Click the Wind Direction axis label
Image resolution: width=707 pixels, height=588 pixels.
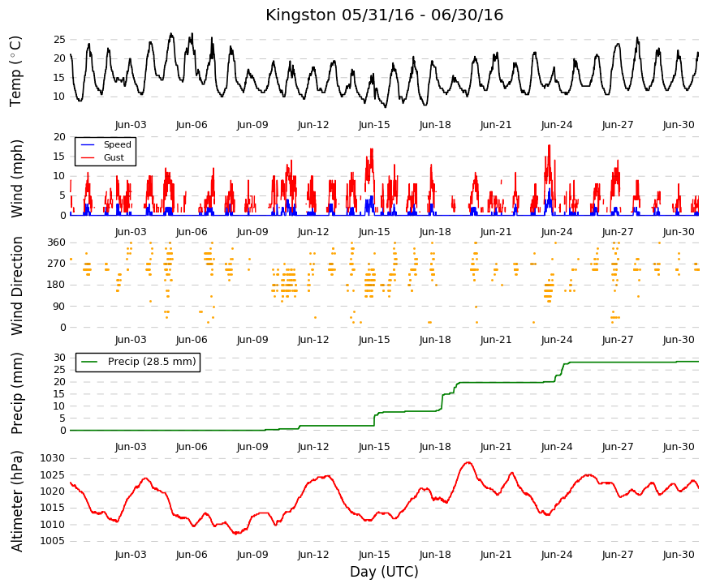pos(16,285)
